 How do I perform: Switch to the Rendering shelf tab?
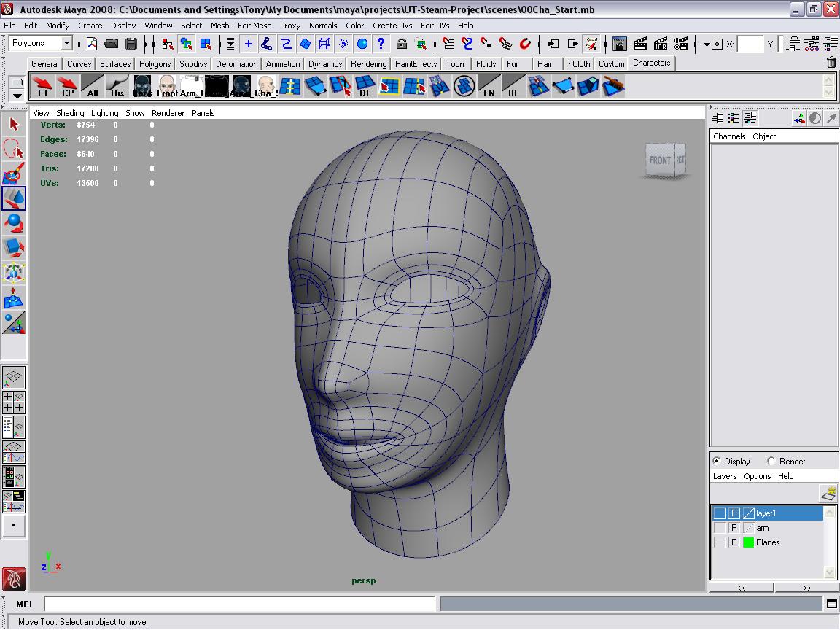[368, 63]
